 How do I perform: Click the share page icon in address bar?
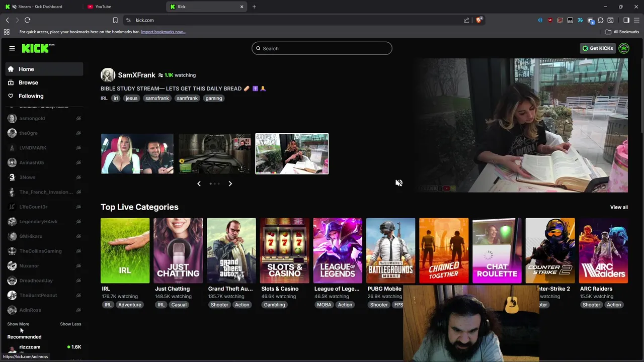point(466,20)
